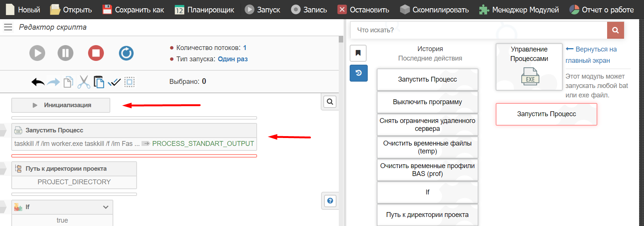644x226 pixels.
Task: Click the Что искать search field
Action: pos(478,30)
